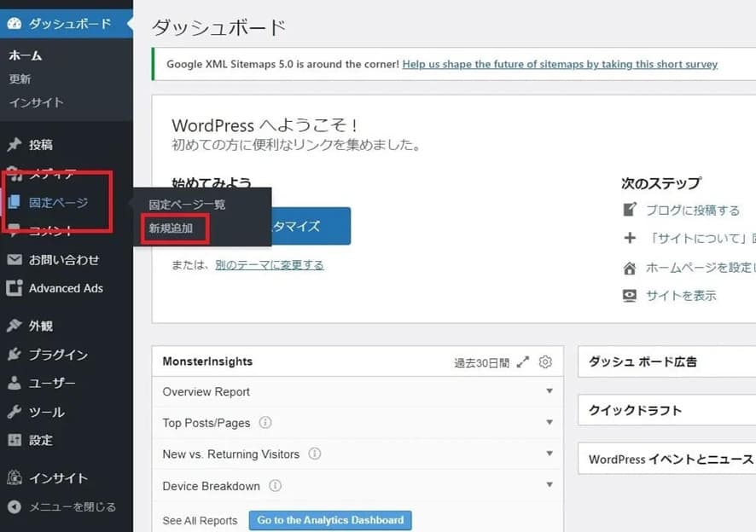Screen dimensions: 756x532
Task: Open the Dashboard gauge icon in sidebar
Action: (14, 23)
